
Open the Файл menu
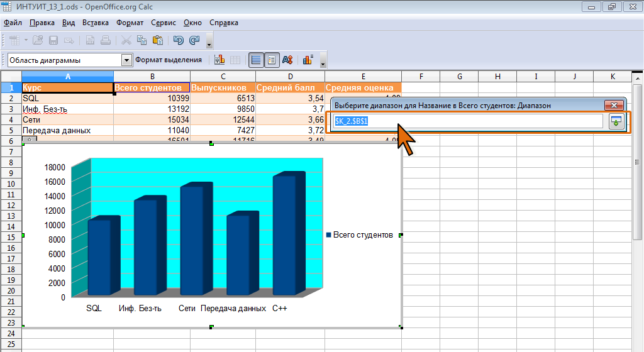(x=13, y=23)
